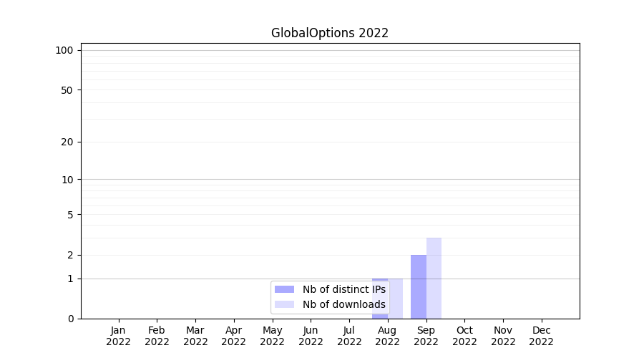The image size is (644, 358).
Task: Select the 50 y-axis tick label
Action: [67, 90]
